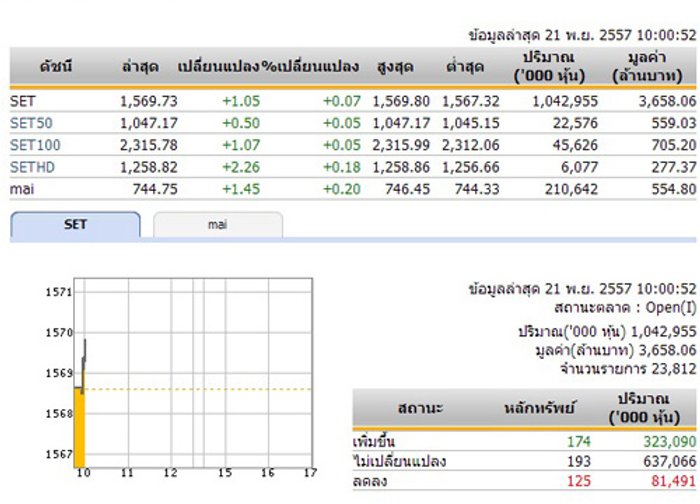This screenshot has width=700, height=504.
Task: Click SETHD percent change +0.18
Action: point(342,167)
